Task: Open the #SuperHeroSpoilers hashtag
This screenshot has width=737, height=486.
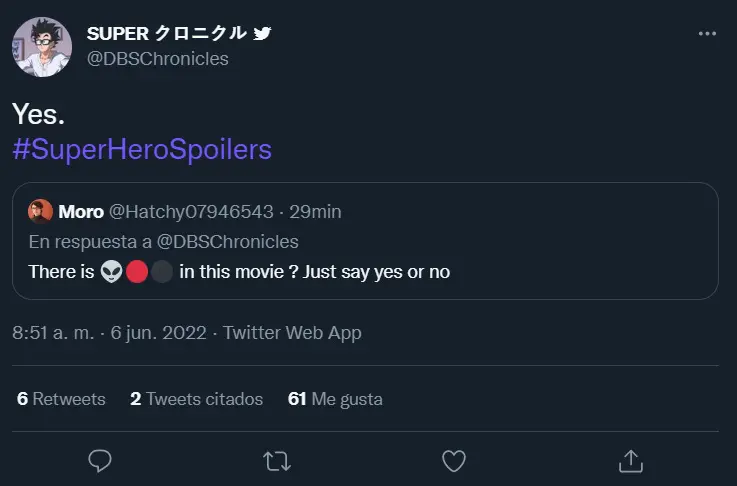Action: pyautogui.click(x=142, y=149)
